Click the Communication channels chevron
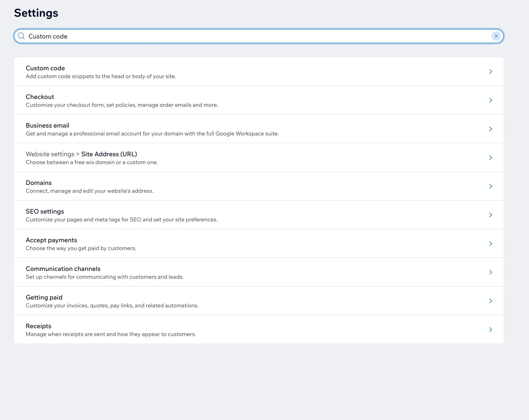Image resolution: width=529 pixels, height=420 pixels. point(490,272)
